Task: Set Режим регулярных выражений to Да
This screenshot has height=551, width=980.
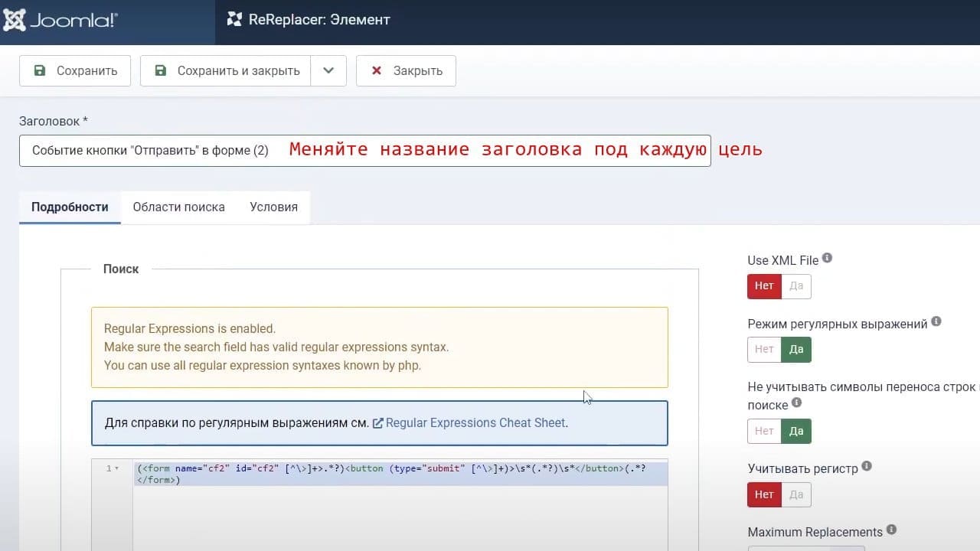Action: 796,350
